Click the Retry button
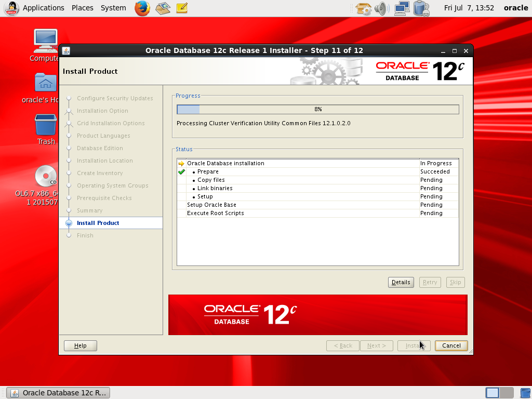Image resolution: width=532 pixels, height=399 pixels. 430,282
